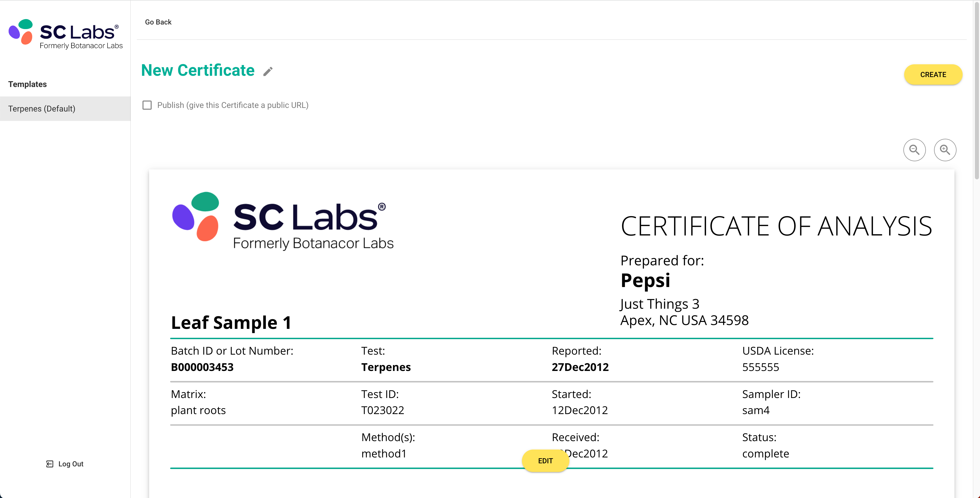Click the CERTIFICATE OF ANALYSIS heading
The height and width of the screenshot is (498, 980).
(x=776, y=227)
